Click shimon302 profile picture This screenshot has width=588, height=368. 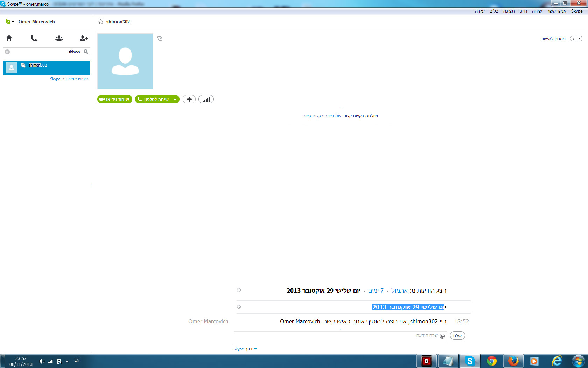[x=125, y=61]
